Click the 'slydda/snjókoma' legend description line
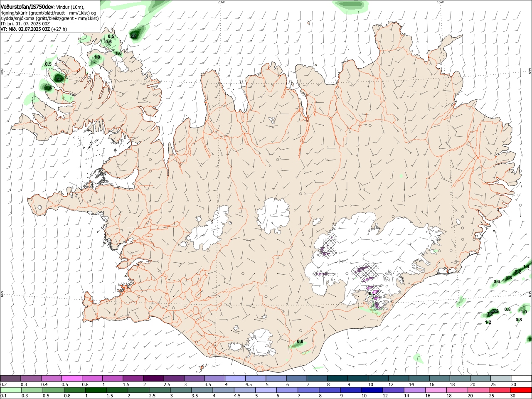This screenshot has width=532, height=399. (49, 18)
